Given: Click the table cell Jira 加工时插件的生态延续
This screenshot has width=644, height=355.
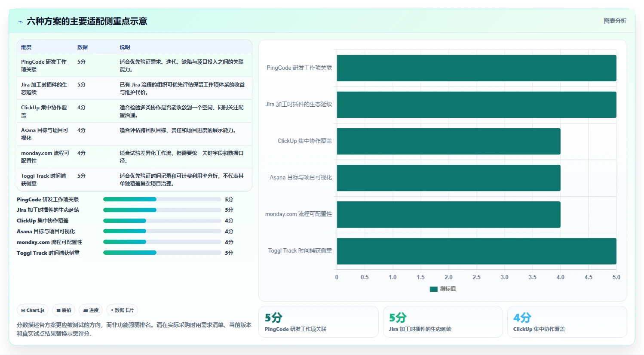Looking at the screenshot, I should (x=45, y=88).
